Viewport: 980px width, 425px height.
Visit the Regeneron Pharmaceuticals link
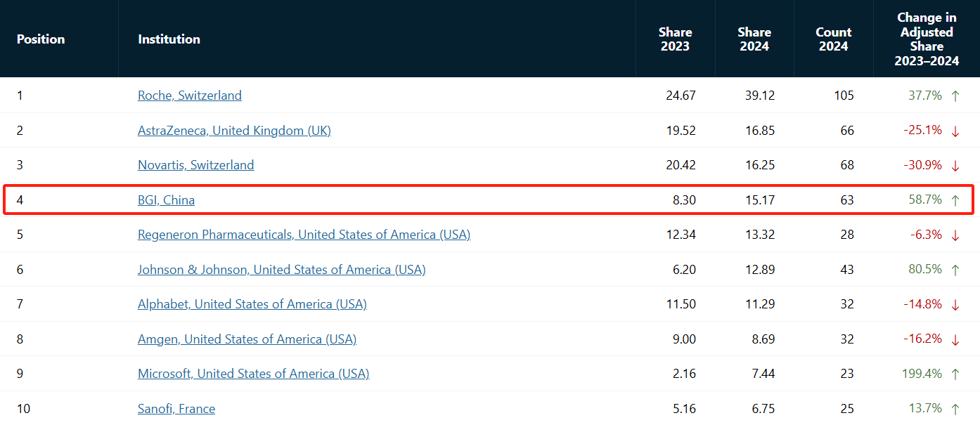[x=304, y=235]
